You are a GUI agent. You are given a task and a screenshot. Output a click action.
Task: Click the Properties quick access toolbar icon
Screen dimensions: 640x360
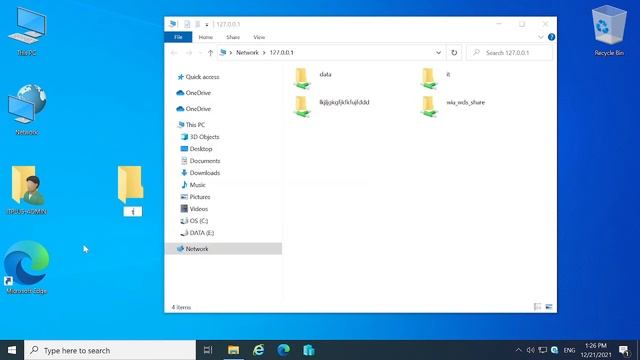click(187, 24)
